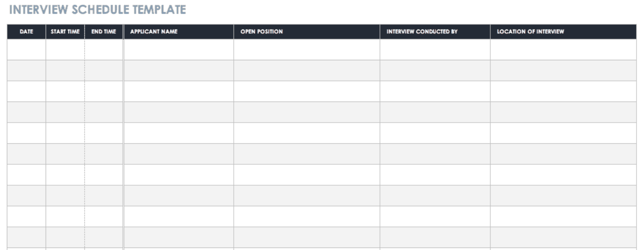Click first row cell under APPLICANT NAME
The height and width of the screenshot is (250, 644).
click(x=179, y=50)
